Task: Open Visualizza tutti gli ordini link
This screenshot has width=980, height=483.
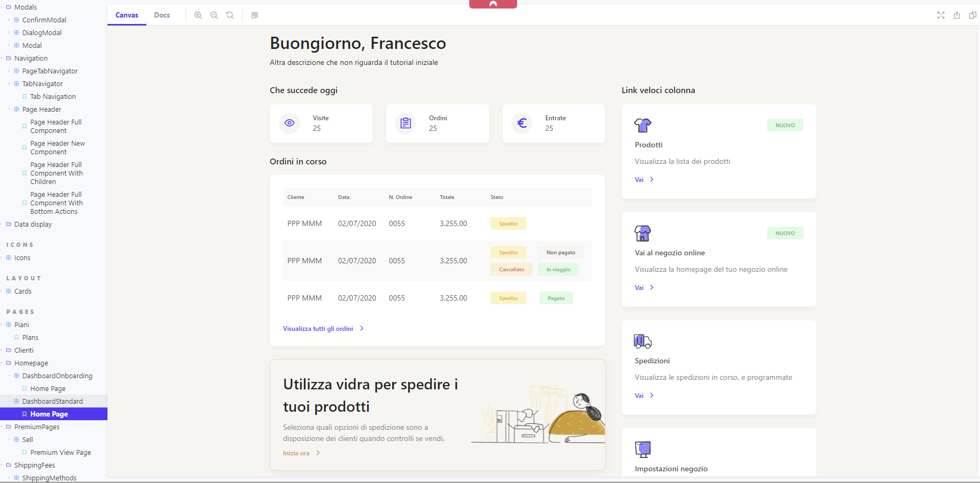Action: (318, 329)
